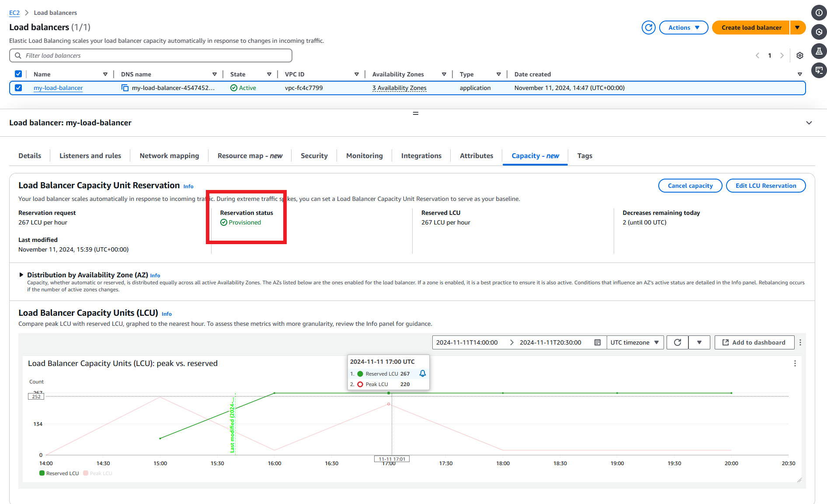Click the chart resize corner handle
Screen dimensions: 827x504
[799, 480]
